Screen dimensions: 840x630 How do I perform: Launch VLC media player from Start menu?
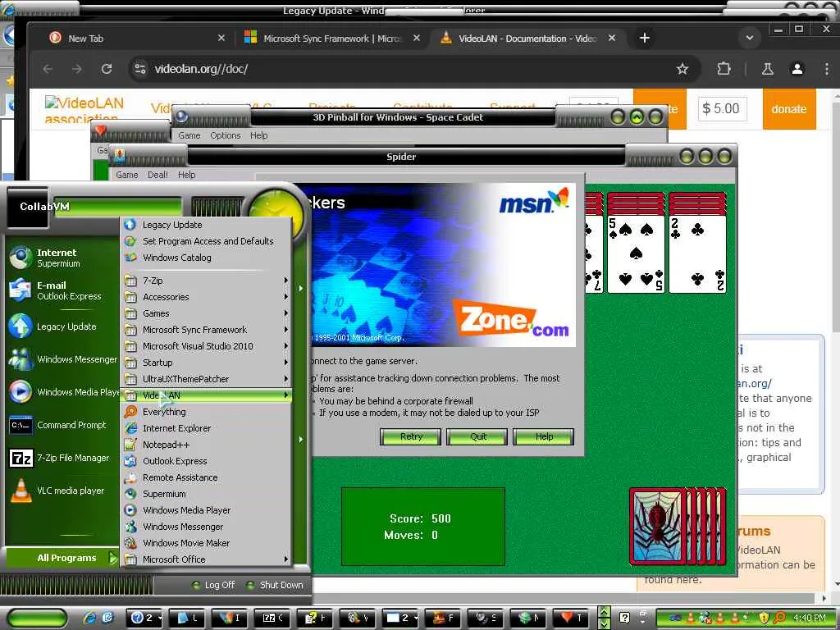[x=62, y=491]
